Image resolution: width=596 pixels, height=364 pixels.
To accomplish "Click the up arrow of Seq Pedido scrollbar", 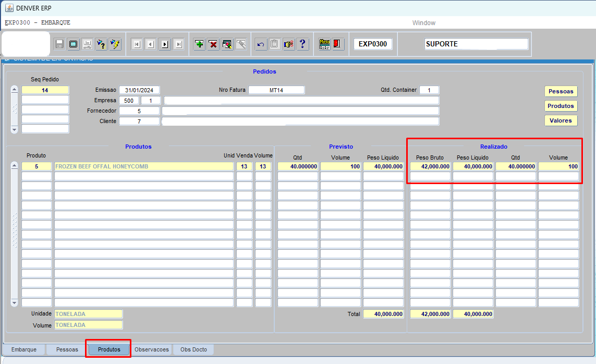I will (x=15, y=90).
